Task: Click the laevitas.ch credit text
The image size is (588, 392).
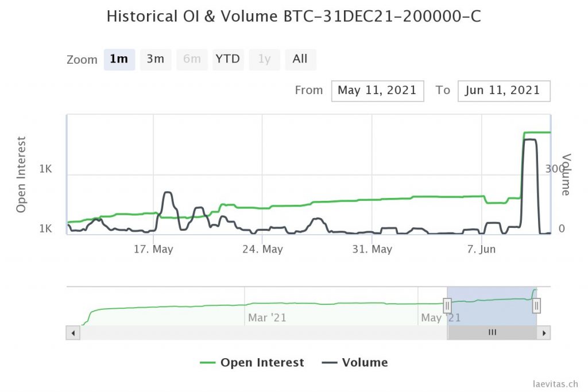Action: pyautogui.click(x=556, y=384)
